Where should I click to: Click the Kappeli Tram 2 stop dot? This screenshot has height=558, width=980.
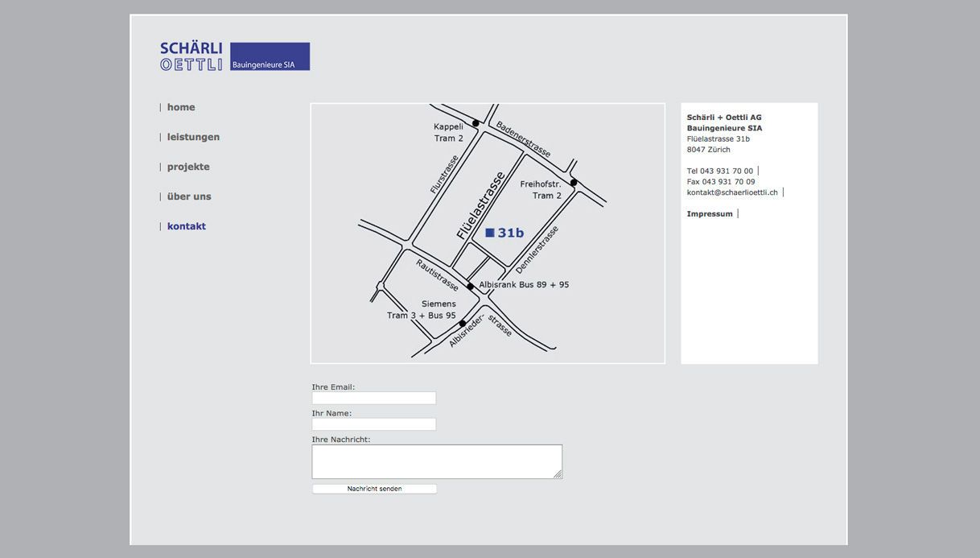coord(476,123)
